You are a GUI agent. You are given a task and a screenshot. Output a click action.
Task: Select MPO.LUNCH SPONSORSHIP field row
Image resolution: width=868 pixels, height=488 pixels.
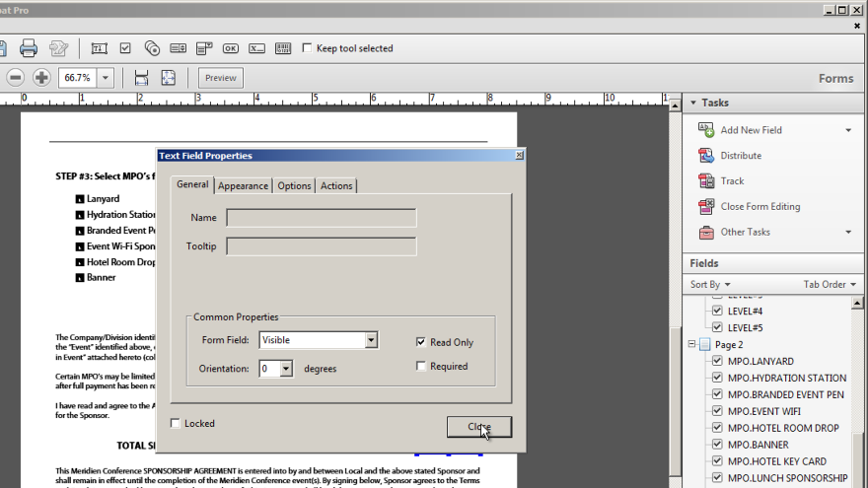[787, 477]
